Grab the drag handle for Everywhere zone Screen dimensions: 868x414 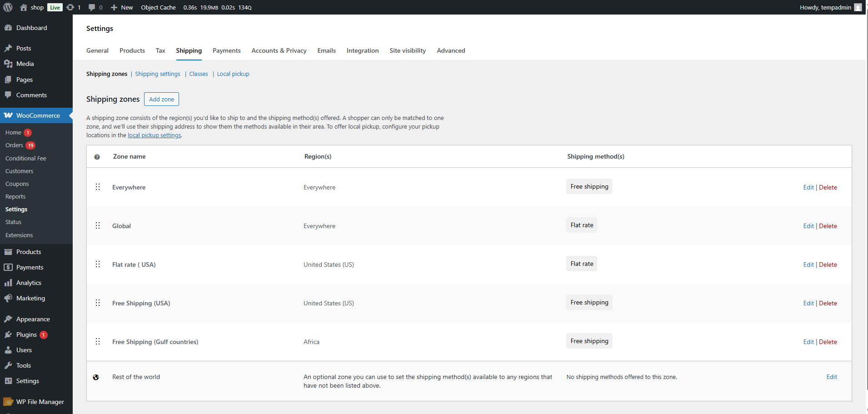(98, 187)
